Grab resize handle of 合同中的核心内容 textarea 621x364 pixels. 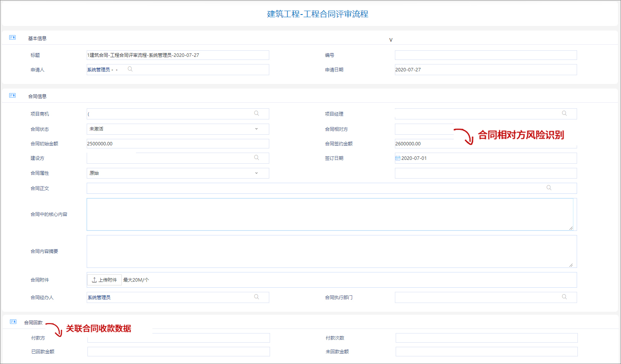pyautogui.click(x=571, y=228)
